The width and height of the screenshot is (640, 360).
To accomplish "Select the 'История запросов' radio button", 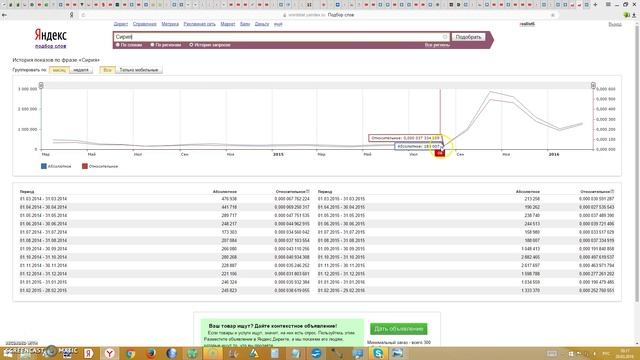I will [x=191, y=45].
